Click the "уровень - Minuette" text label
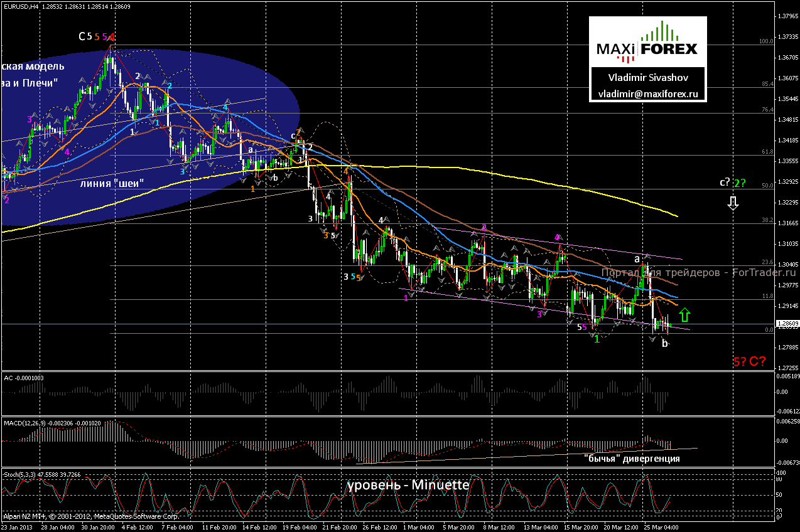The image size is (800, 532). coord(408,485)
